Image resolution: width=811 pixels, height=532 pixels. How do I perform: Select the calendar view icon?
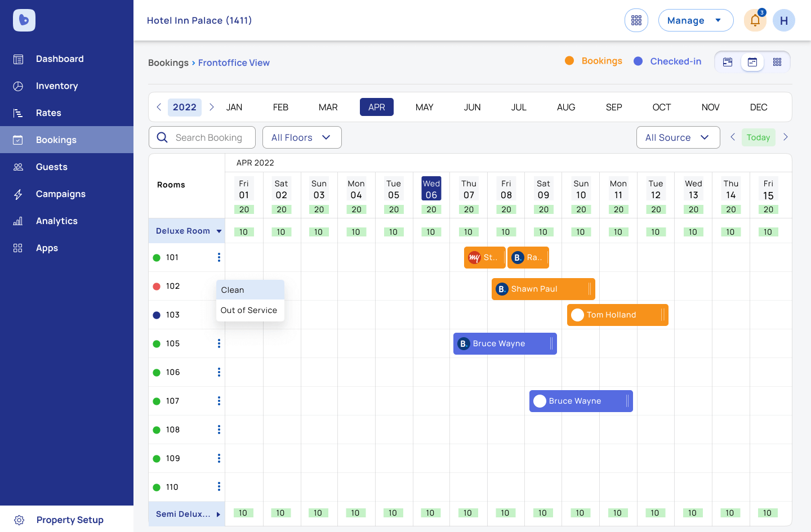click(752, 62)
